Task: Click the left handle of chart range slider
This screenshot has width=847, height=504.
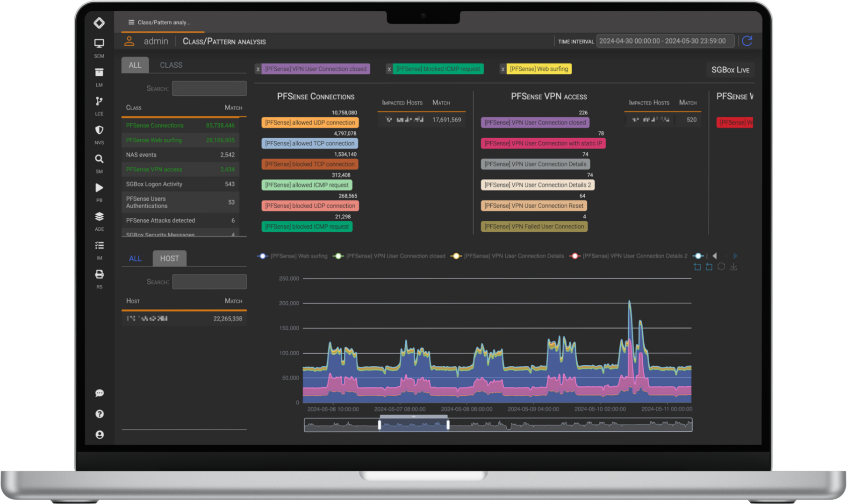Action: click(x=379, y=425)
